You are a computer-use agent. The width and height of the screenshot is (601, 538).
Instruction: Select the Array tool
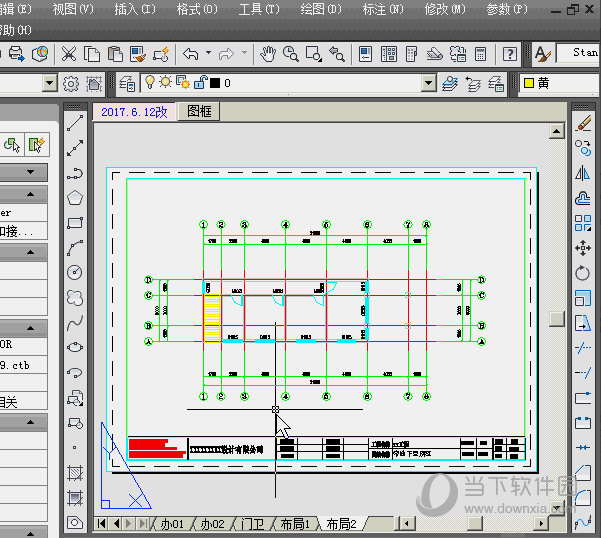(x=583, y=223)
